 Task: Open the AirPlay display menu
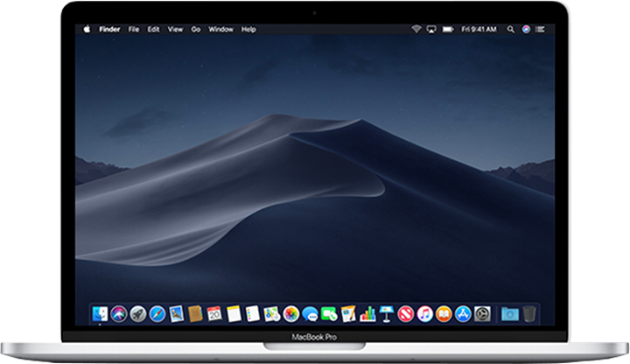click(x=430, y=29)
